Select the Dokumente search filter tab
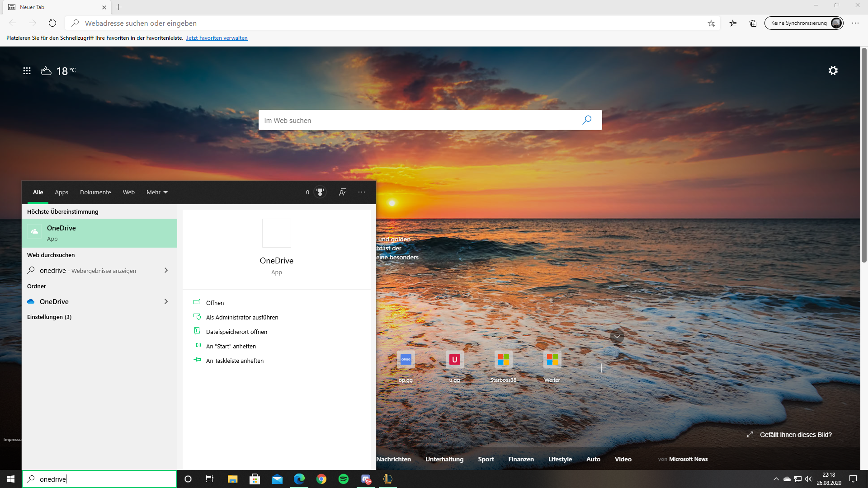This screenshot has width=868, height=488. pyautogui.click(x=95, y=192)
